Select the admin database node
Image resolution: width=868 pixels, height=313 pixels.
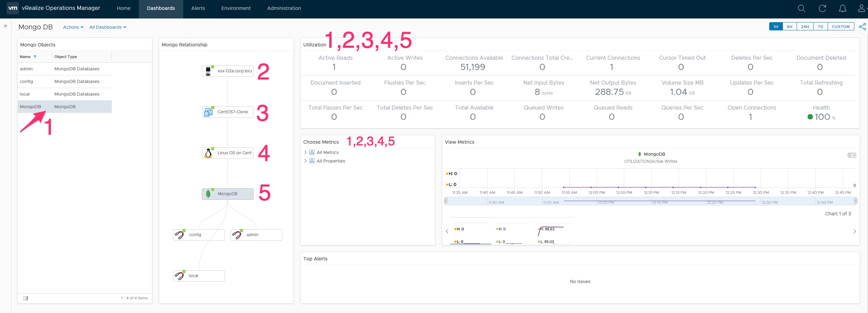click(256, 235)
